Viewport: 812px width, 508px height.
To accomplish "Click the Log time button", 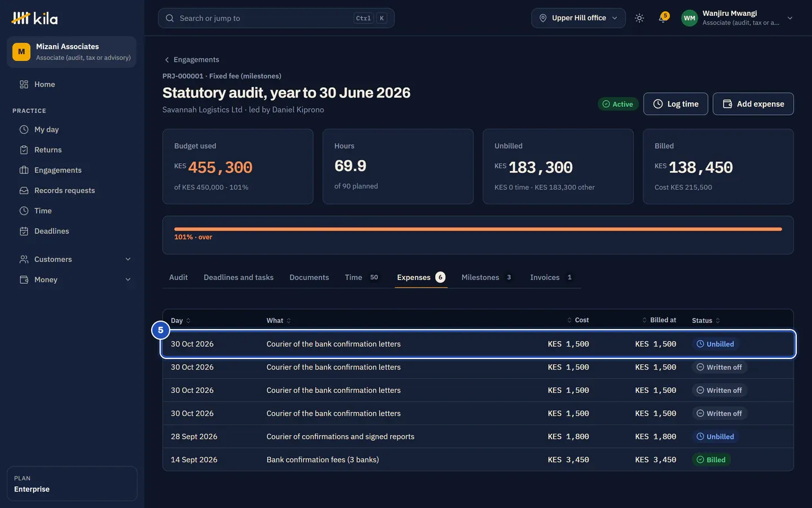I will pyautogui.click(x=676, y=104).
